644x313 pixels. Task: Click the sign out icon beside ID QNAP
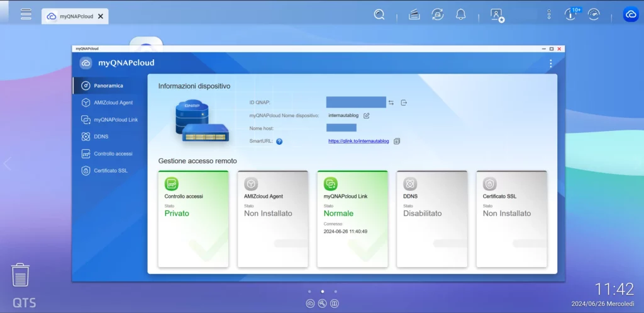point(404,103)
